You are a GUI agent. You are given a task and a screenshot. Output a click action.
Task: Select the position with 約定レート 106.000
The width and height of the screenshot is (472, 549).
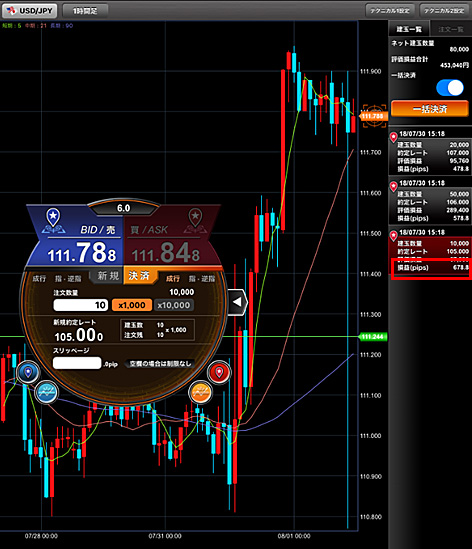pyautogui.click(x=430, y=201)
